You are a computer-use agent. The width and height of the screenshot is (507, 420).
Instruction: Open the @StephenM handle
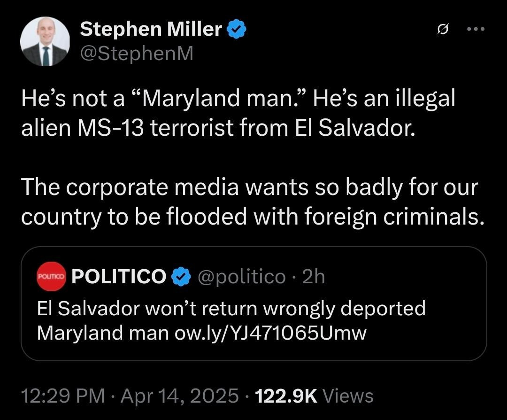[x=137, y=54]
